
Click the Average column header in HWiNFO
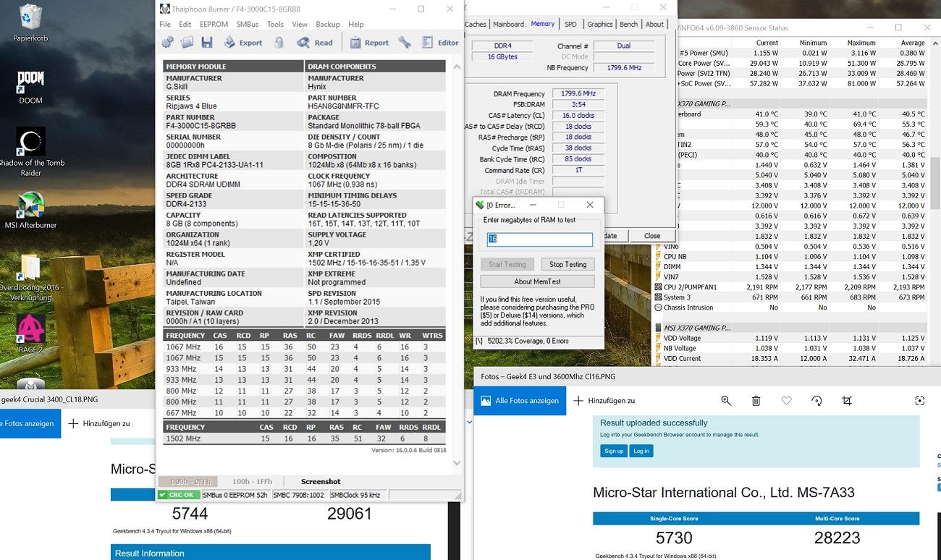[912, 43]
